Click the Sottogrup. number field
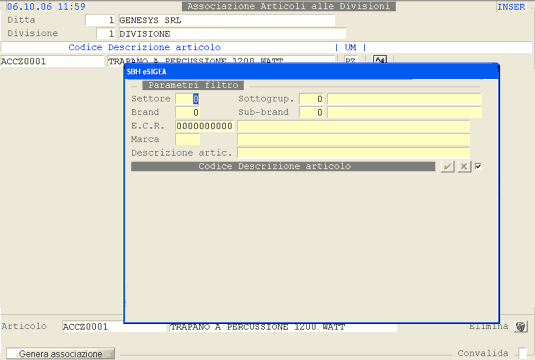Viewport: 535px width, 360px height. (311, 99)
